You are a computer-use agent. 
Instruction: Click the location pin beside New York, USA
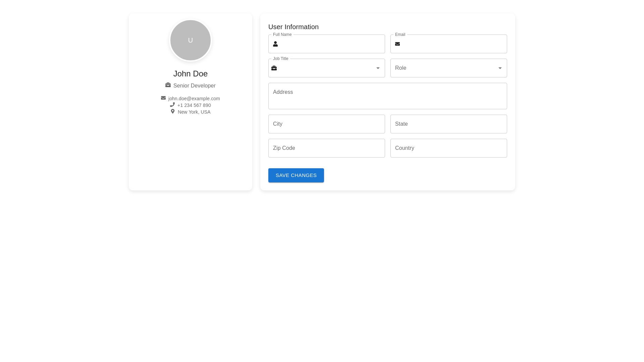(173, 111)
